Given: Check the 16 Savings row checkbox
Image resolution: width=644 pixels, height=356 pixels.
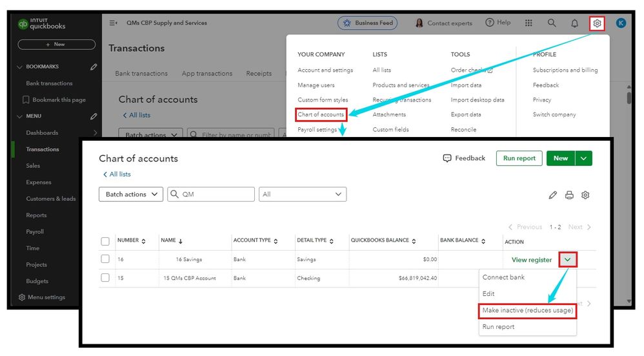Looking at the screenshot, I should pyautogui.click(x=105, y=259).
